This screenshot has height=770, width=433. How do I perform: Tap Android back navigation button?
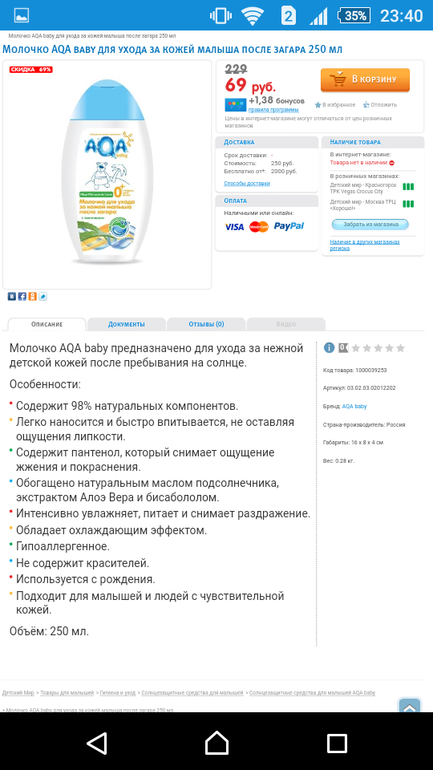97,742
